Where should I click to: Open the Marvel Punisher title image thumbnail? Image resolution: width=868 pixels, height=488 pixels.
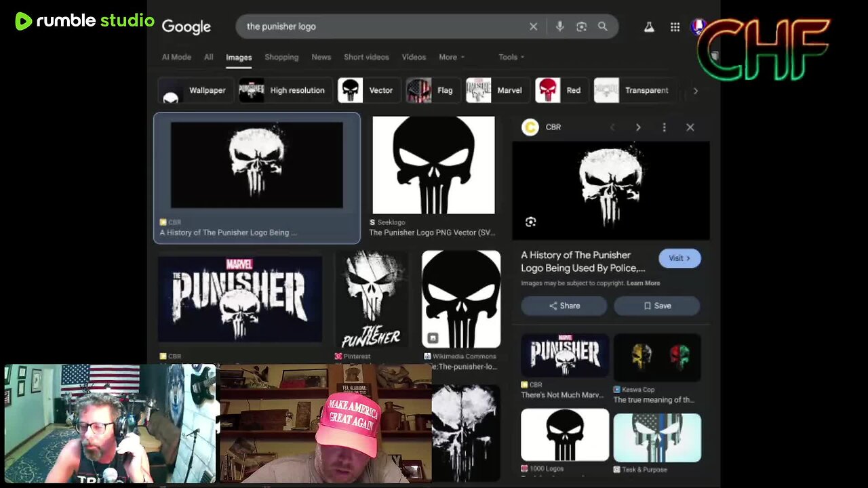click(240, 299)
